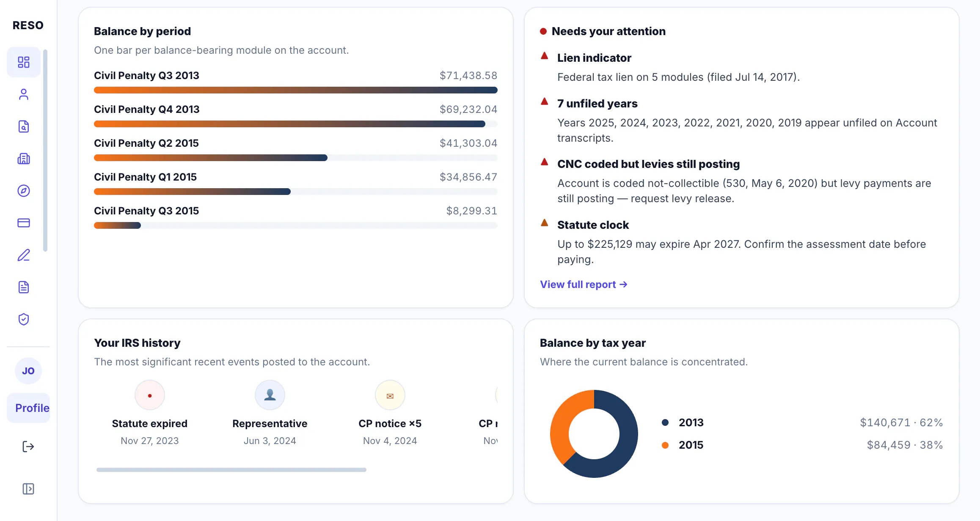980x521 pixels.
Task: Click the Statute clock heading
Action: (x=593, y=225)
